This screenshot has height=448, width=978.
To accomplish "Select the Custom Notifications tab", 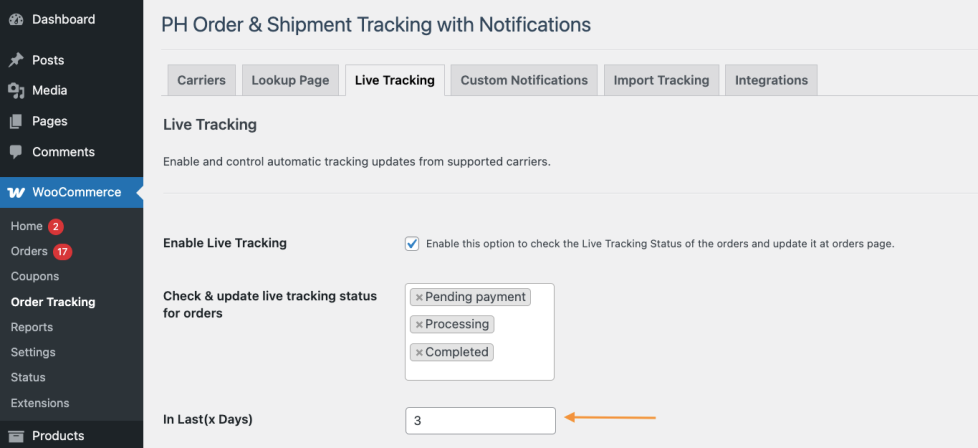I will coord(524,80).
